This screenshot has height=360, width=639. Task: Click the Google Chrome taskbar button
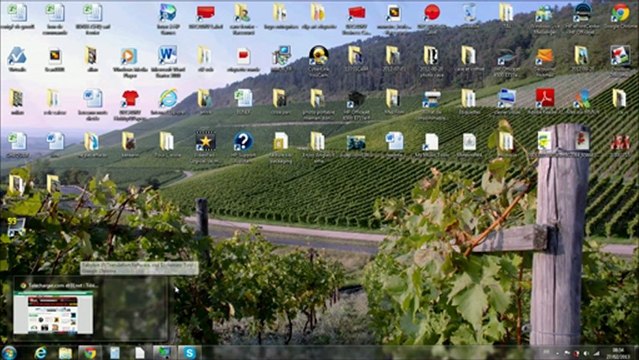(90, 353)
